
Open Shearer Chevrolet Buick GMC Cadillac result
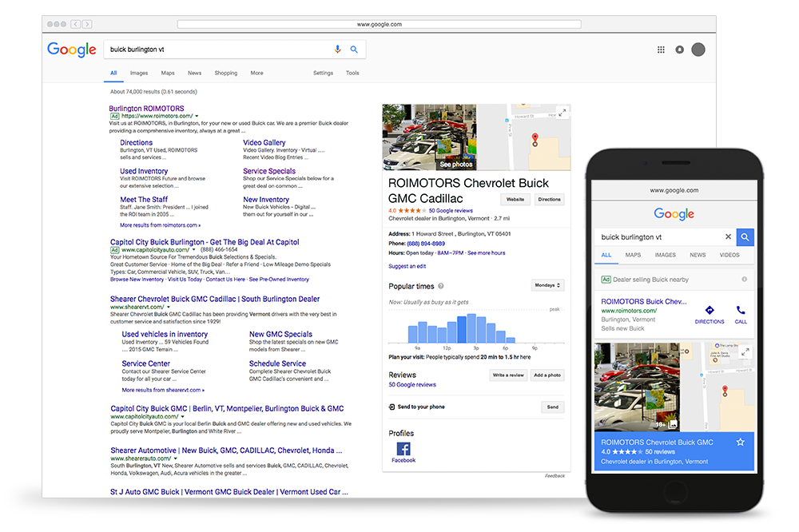(215, 299)
